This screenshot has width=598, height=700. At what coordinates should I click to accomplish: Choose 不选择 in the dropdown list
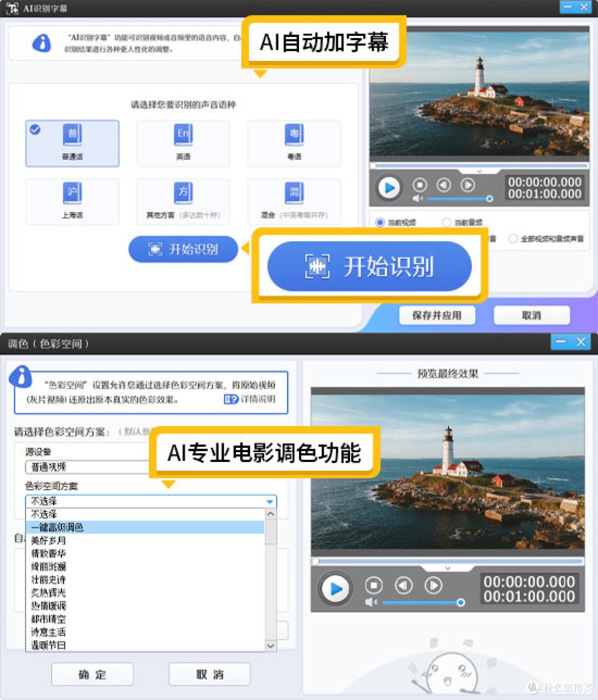coord(145,515)
